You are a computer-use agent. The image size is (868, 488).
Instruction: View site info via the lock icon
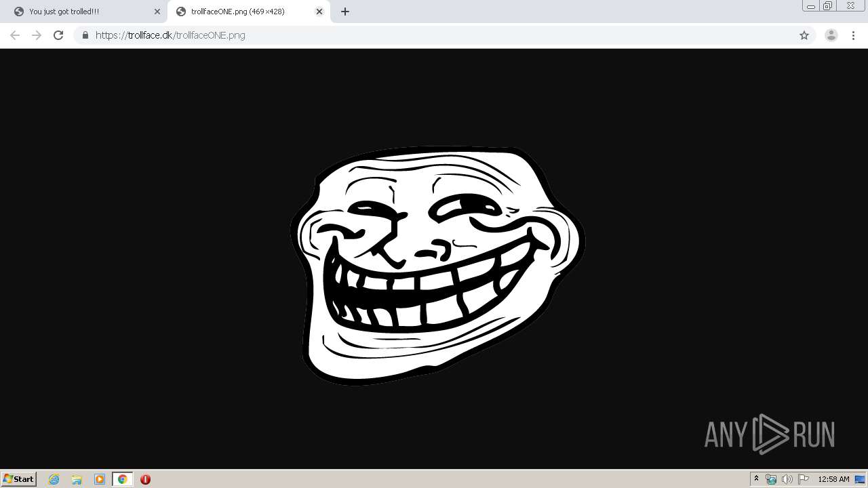point(85,35)
